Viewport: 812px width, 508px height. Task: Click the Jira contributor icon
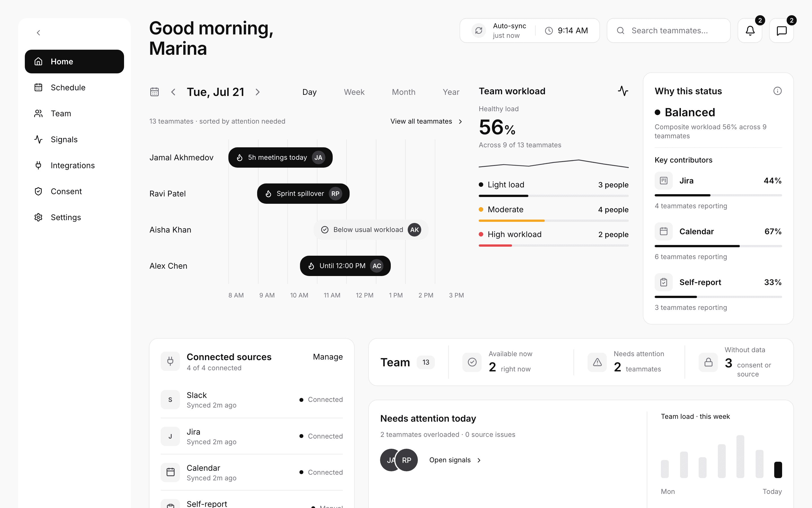coord(663,181)
